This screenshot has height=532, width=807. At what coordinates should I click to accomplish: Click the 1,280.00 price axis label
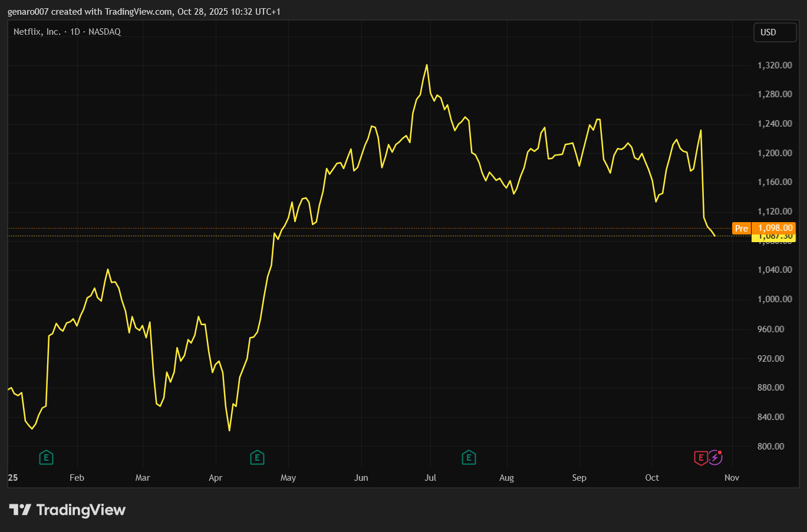[775, 94]
